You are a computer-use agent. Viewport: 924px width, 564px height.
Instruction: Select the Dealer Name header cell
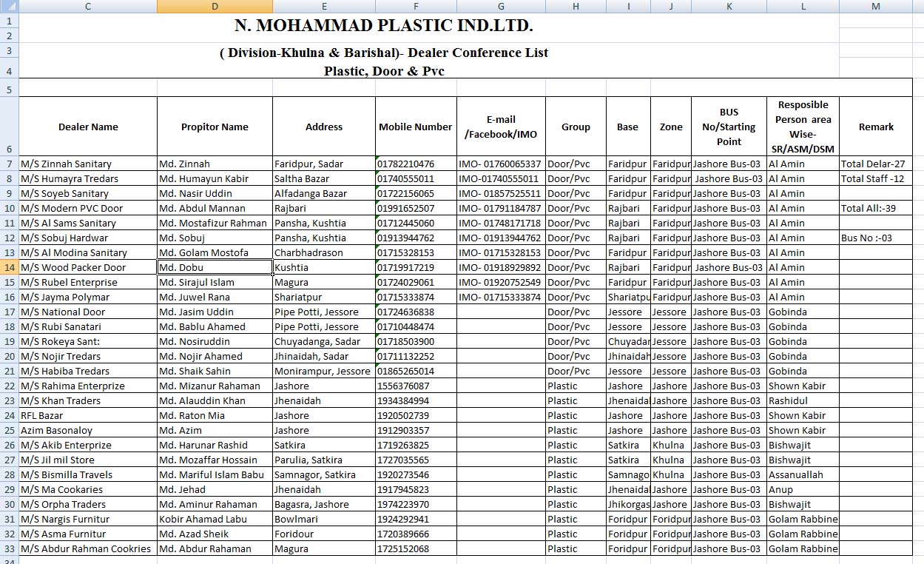[88, 127]
